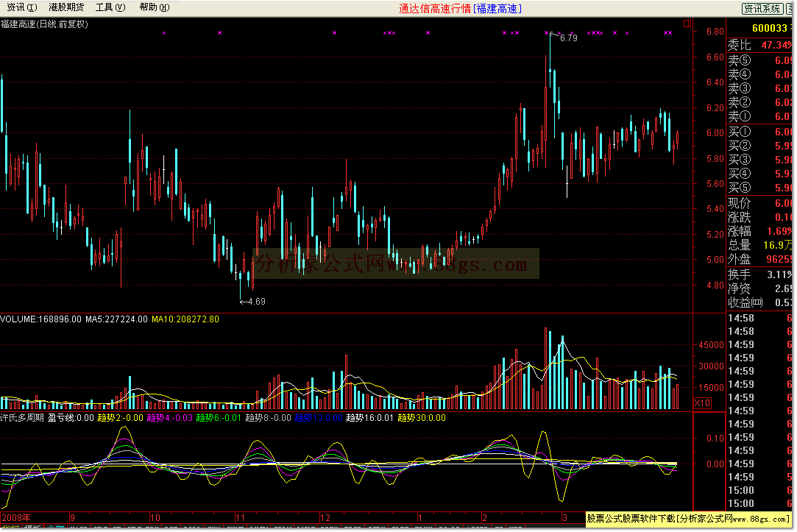Click the 委比 row in the quote panel

point(759,45)
